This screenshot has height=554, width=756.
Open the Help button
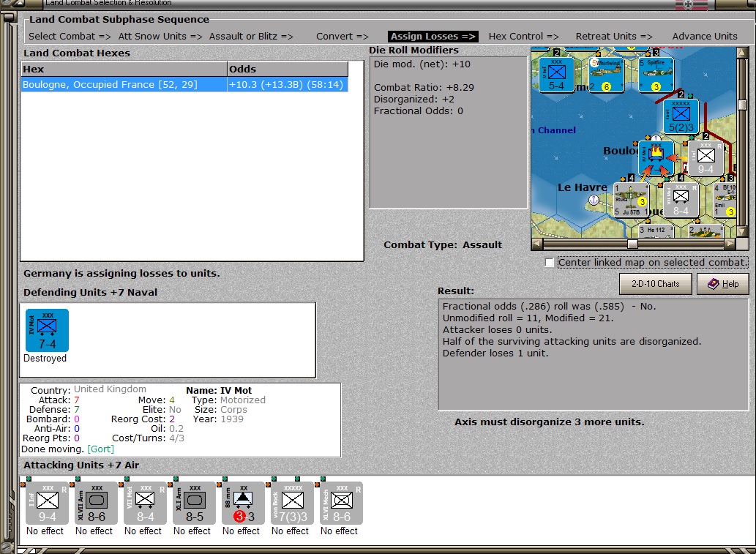pyautogui.click(x=723, y=284)
